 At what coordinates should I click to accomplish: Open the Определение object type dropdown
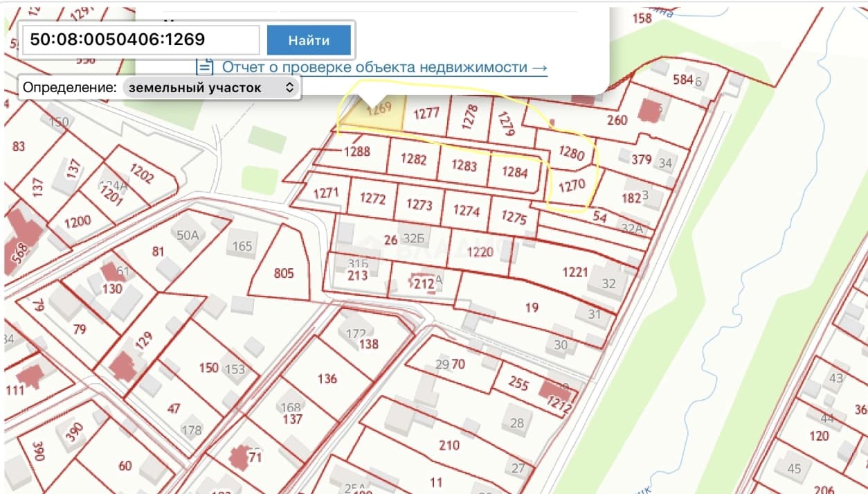point(210,88)
